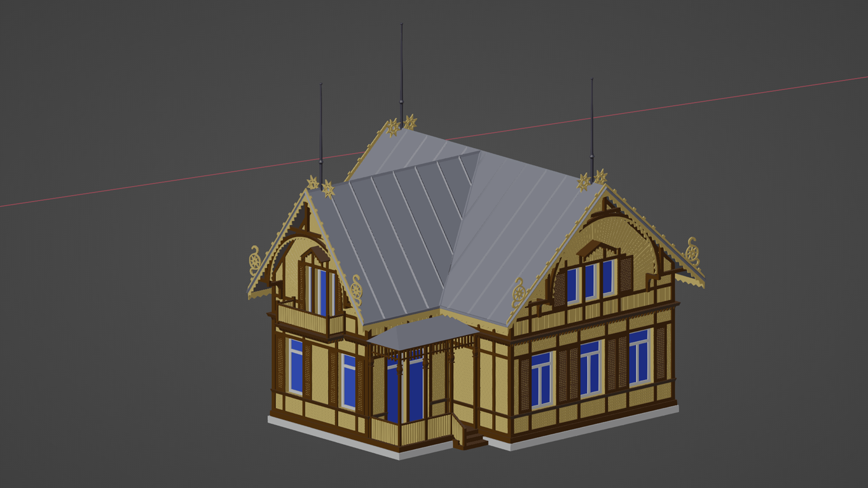The width and height of the screenshot is (868, 488).
Task: Click the scroll ornament on the far right eave
Action: [692, 252]
